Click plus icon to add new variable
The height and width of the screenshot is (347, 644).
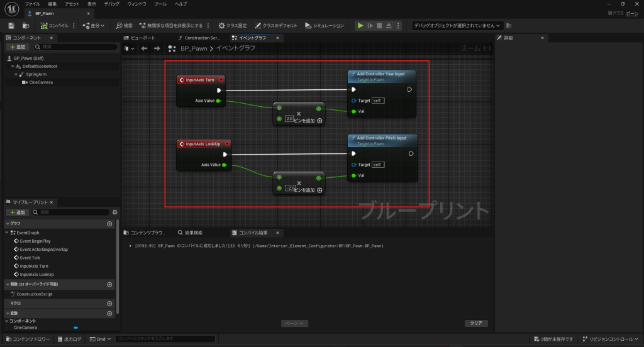tap(109, 313)
